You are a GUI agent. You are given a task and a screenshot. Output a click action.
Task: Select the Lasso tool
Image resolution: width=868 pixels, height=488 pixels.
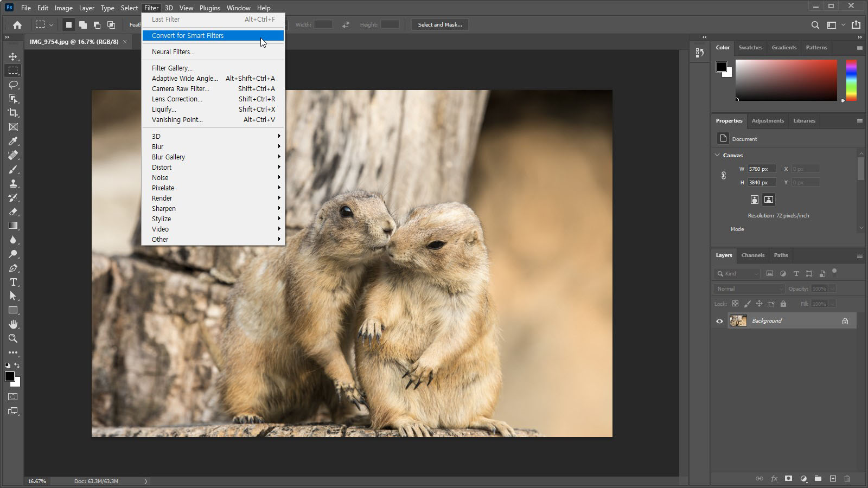pyautogui.click(x=13, y=85)
